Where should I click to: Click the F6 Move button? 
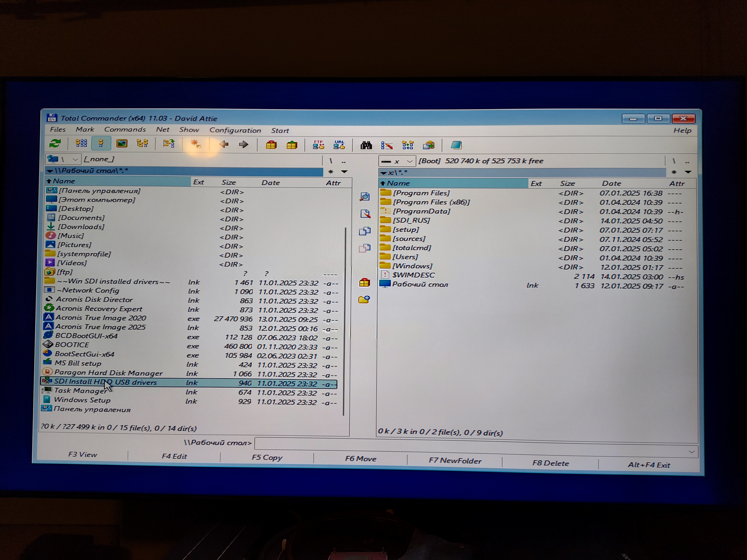361,459
